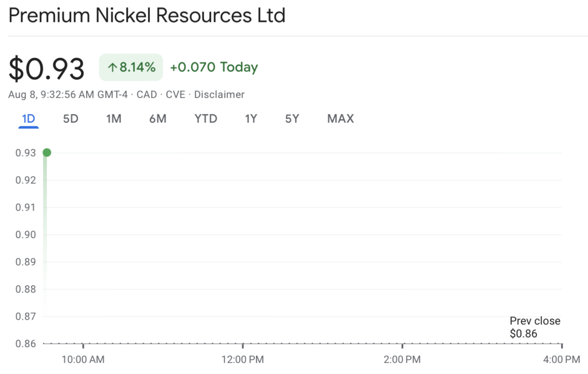The height and width of the screenshot is (374, 588).
Task: Open the Disclaimer link
Action: pyautogui.click(x=219, y=95)
